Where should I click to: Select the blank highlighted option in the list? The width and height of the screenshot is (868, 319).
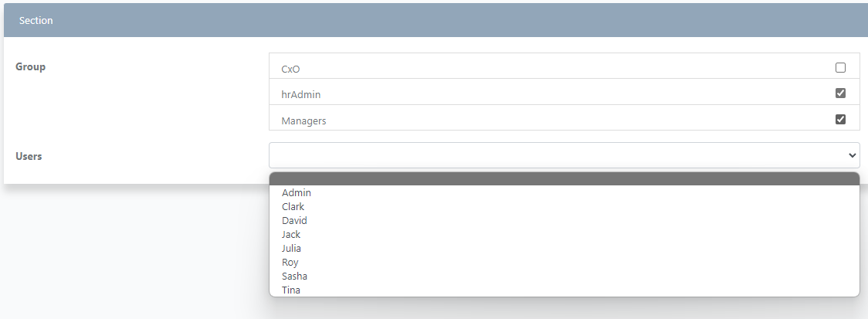tap(564, 179)
